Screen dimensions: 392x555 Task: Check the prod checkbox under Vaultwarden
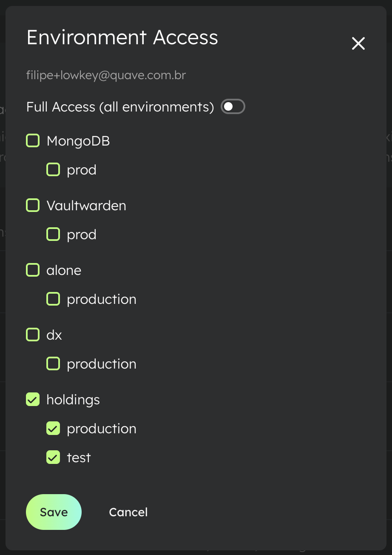tap(53, 235)
